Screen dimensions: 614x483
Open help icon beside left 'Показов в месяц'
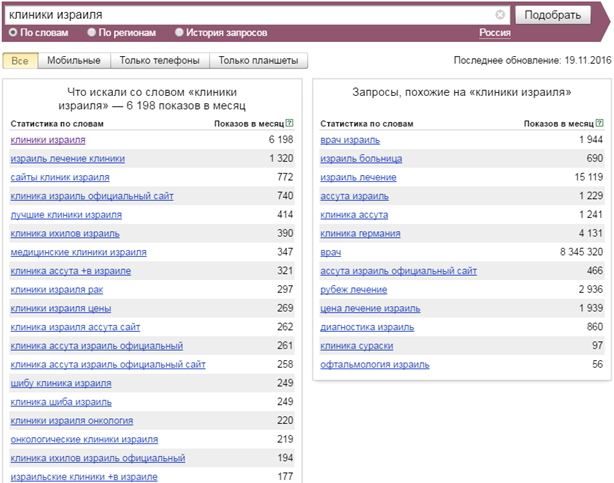289,123
